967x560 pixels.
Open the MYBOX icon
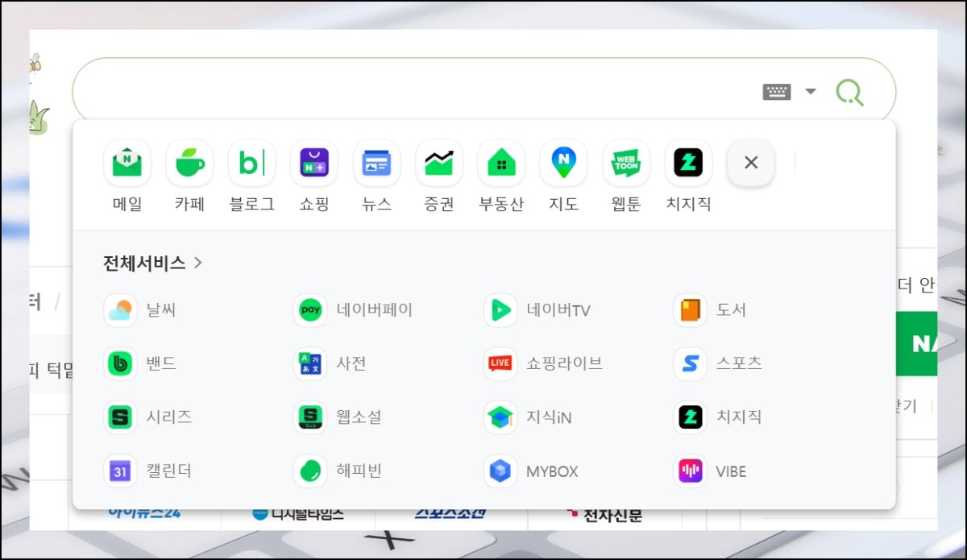(500, 471)
